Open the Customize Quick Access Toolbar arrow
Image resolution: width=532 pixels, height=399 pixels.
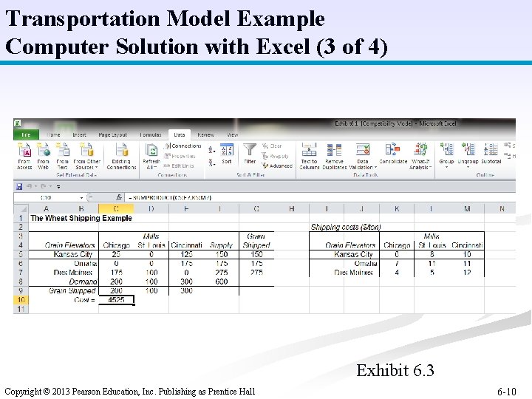58,187
